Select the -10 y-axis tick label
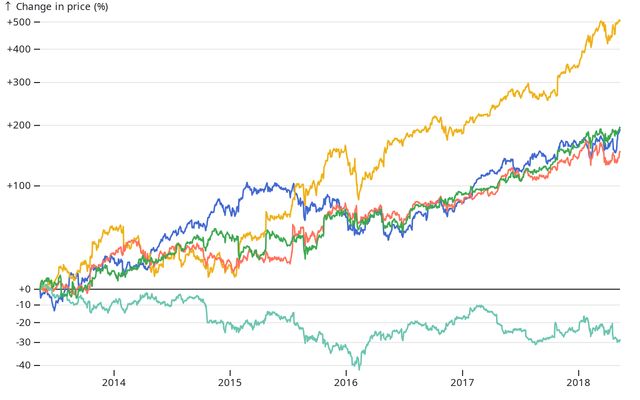This screenshot has width=640, height=400. pos(24,305)
